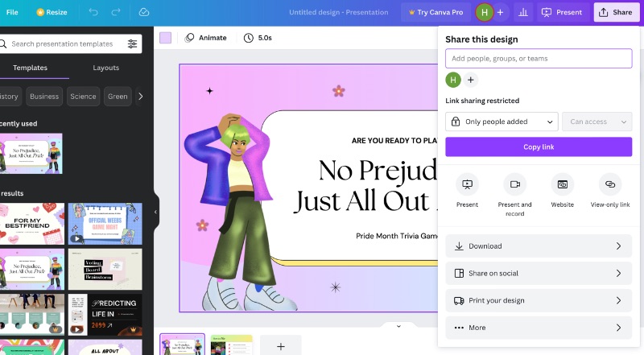The image size is (644, 355).
Task: Click the ARE YOU READY TO PLAY heading text
Action: (x=394, y=141)
